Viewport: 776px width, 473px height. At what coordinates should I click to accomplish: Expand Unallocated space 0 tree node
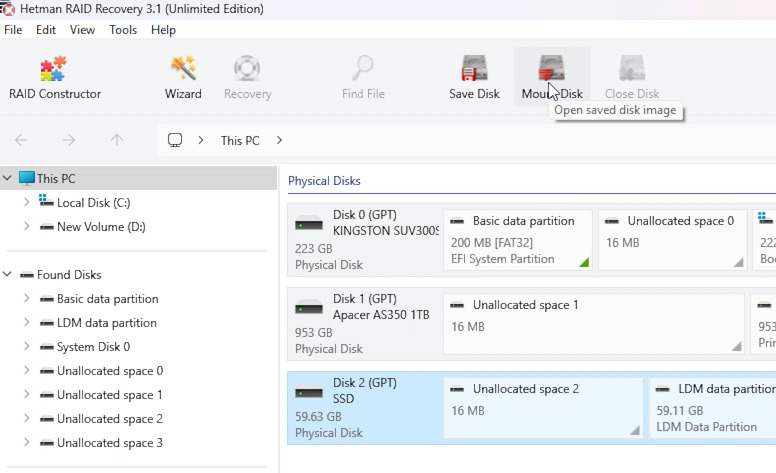coord(27,371)
